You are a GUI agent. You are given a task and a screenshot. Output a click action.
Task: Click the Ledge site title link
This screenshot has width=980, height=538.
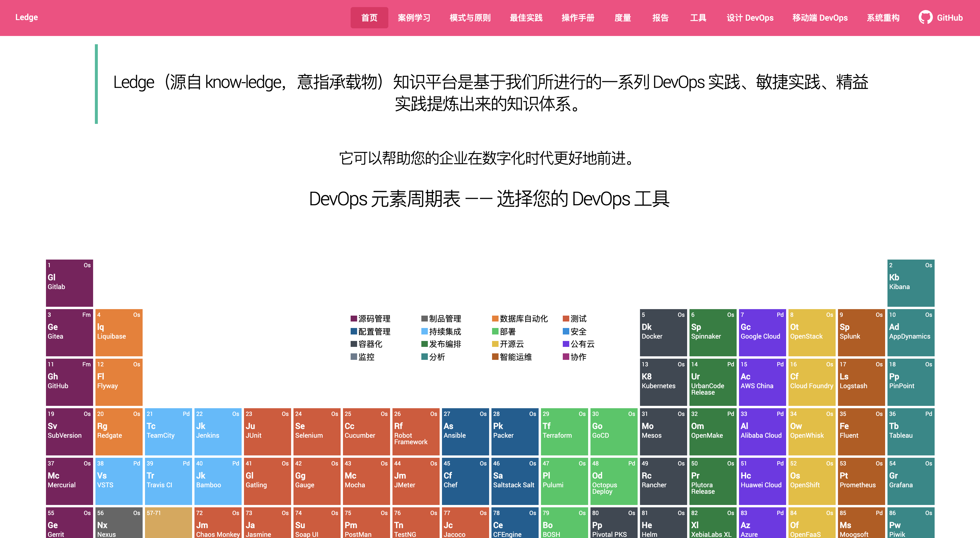[x=26, y=17]
